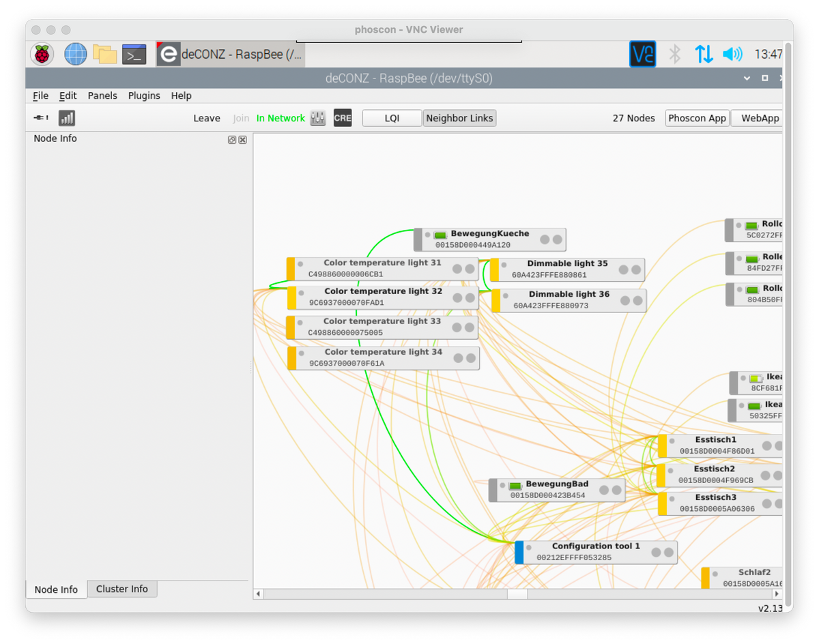Toggle the LQI display button

[x=392, y=118]
